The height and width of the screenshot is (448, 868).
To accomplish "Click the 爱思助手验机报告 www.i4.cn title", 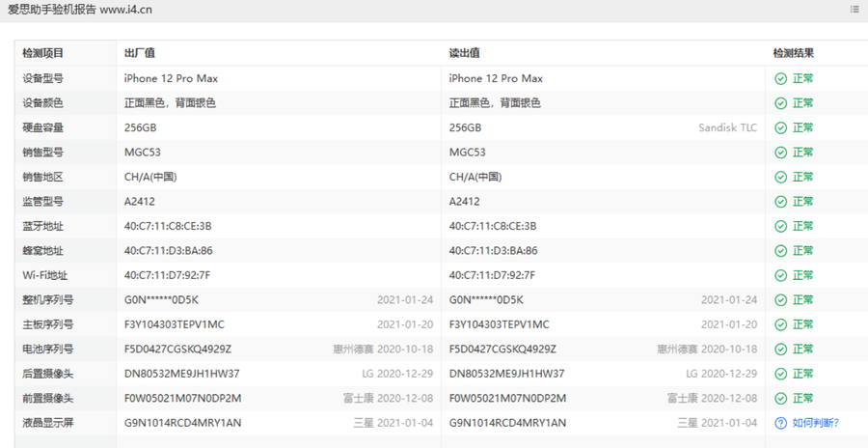I will pos(80,10).
